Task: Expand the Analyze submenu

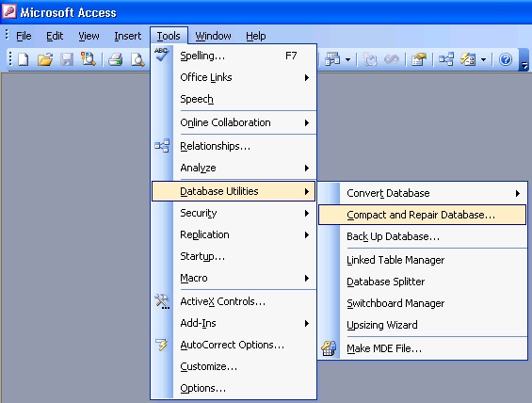Action: pos(234,168)
